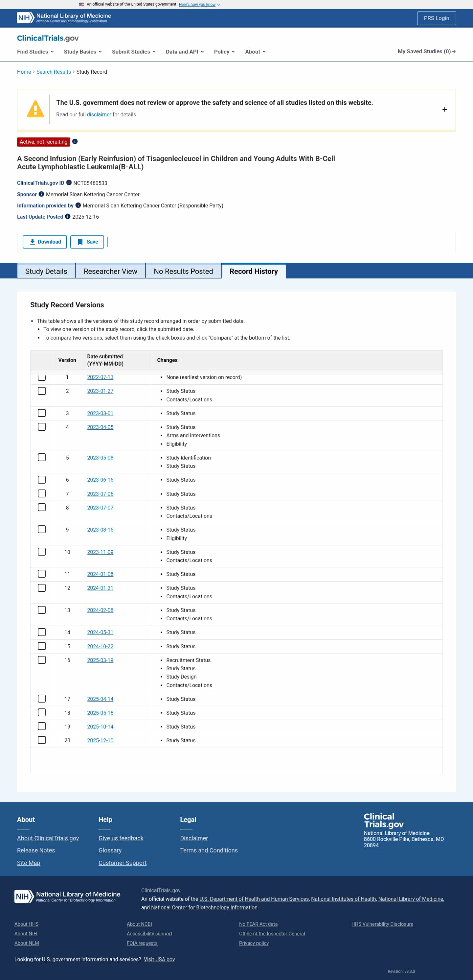This screenshot has height=980, width=473.
Task: Check the version 6 row checkbox
Action: pyautogui.click(x=42, y=480)
